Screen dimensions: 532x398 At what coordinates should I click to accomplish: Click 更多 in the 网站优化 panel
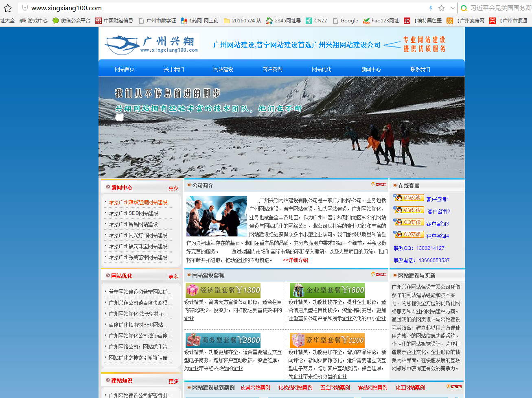tap(173, 277)
